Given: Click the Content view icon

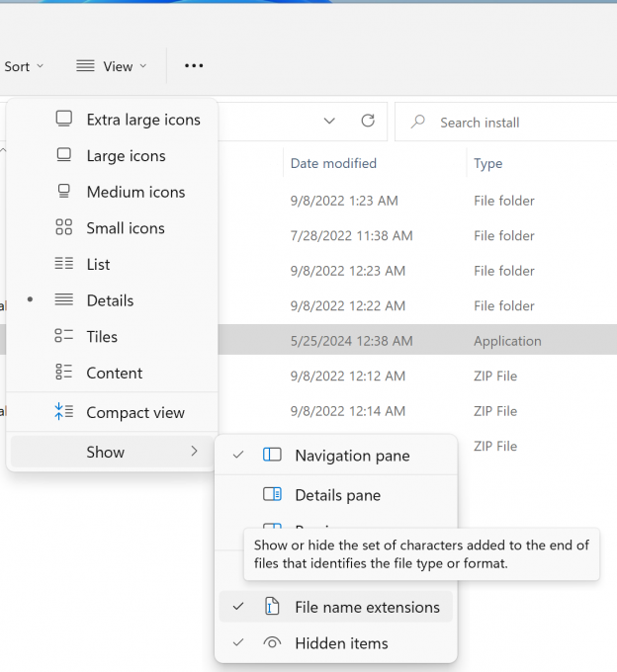Looking at the screenshot, I should click(64, 372).
